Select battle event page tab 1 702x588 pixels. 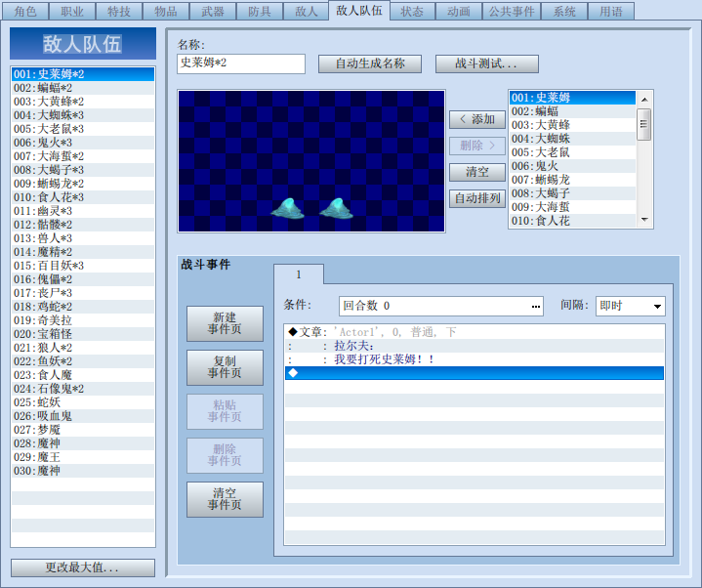click(299, 274)
